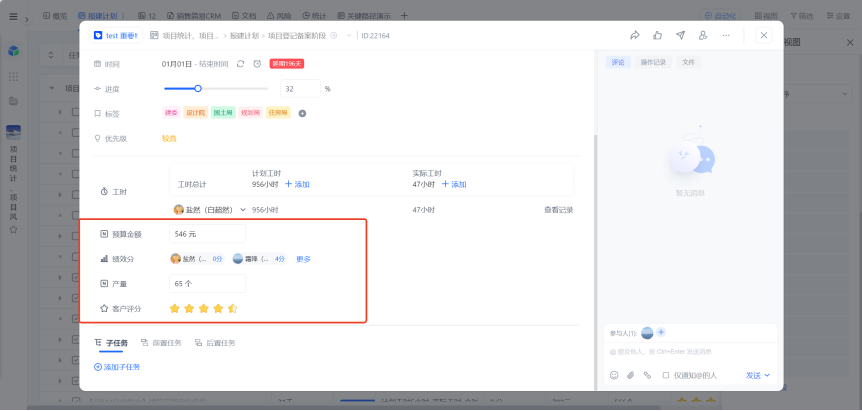
Task: Click the test 重要! project badge
Action: [116, 35]
